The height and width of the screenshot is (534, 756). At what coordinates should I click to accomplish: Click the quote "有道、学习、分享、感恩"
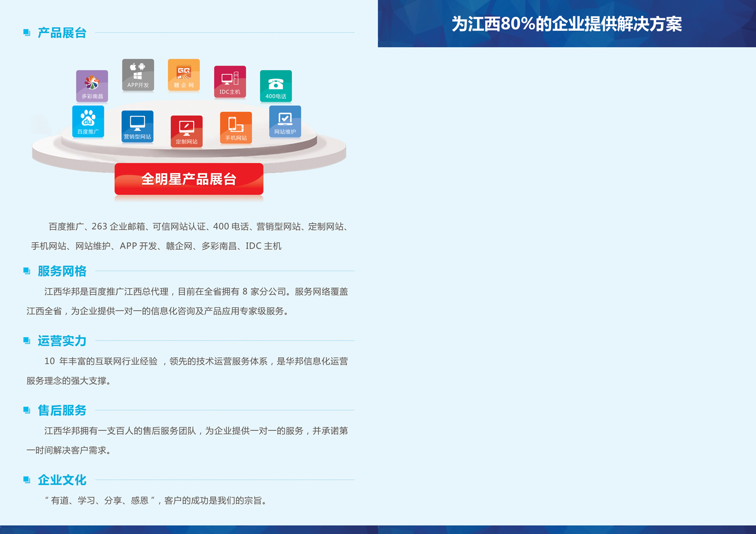point(100,500)
